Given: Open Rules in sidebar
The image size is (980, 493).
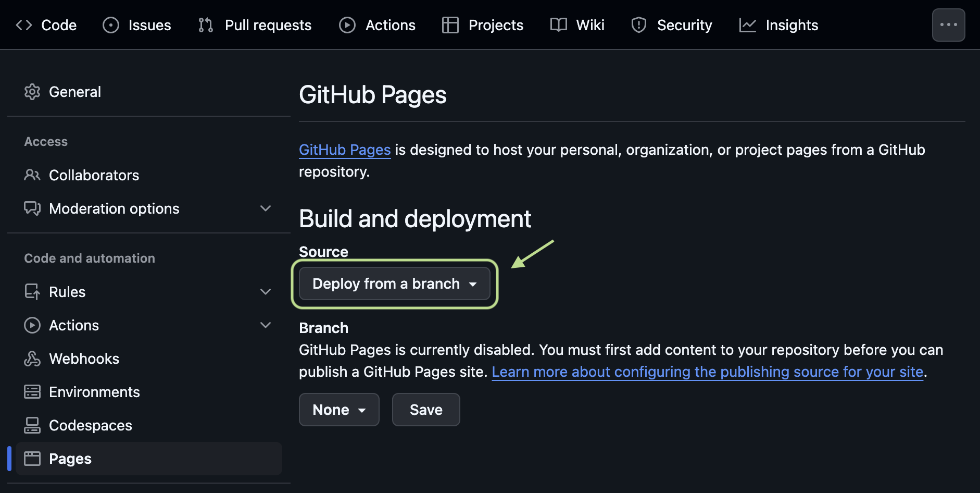Looking at the screenshot, I should tap(149, 292).
